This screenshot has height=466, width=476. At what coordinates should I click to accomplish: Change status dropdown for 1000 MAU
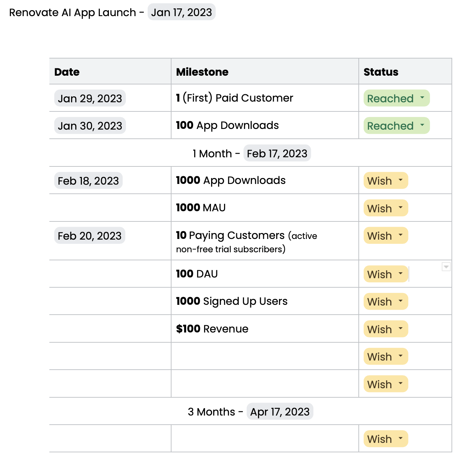(x=386, y=208)
